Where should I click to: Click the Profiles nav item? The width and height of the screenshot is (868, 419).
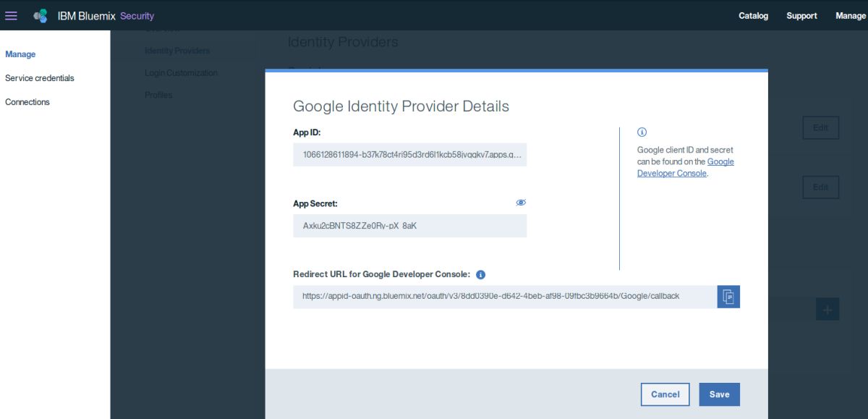pos(158,95)
